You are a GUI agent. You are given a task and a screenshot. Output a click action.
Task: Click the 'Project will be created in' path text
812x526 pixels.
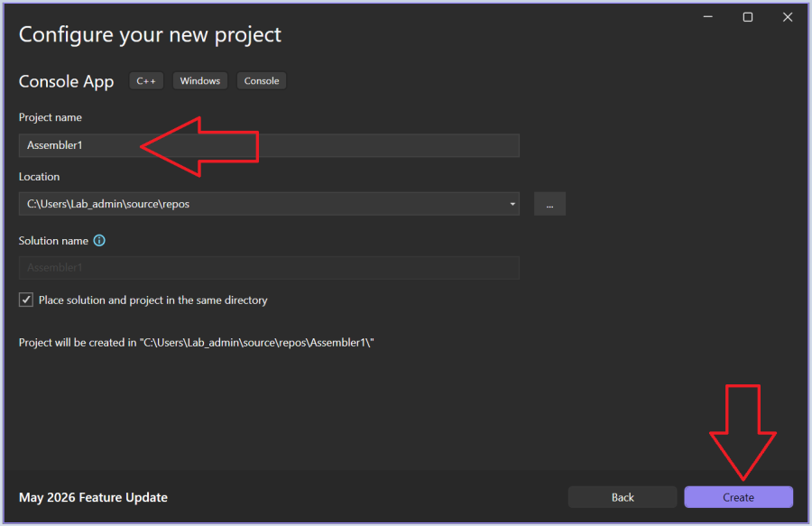pos(197,343)
